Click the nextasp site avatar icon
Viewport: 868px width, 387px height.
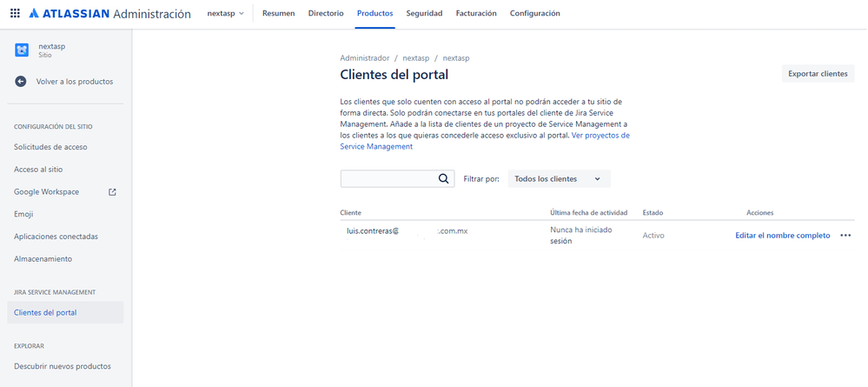(22, 50)
